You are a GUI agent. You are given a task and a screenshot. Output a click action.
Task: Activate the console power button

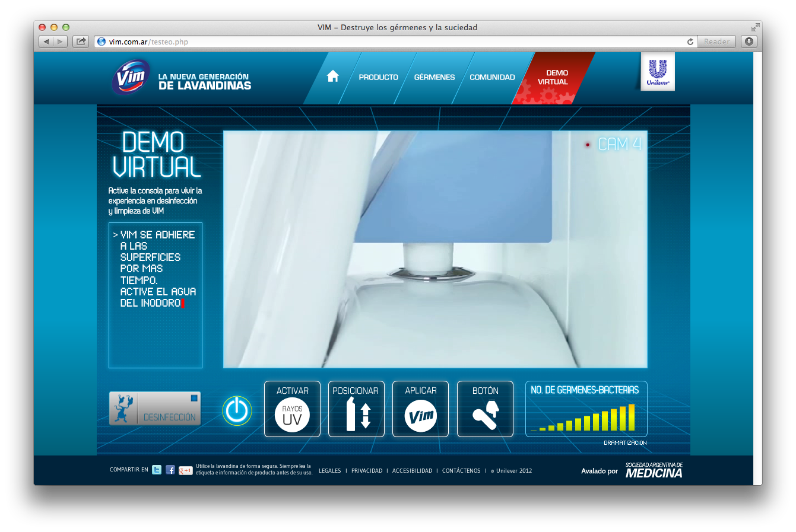tap(237, 410)
